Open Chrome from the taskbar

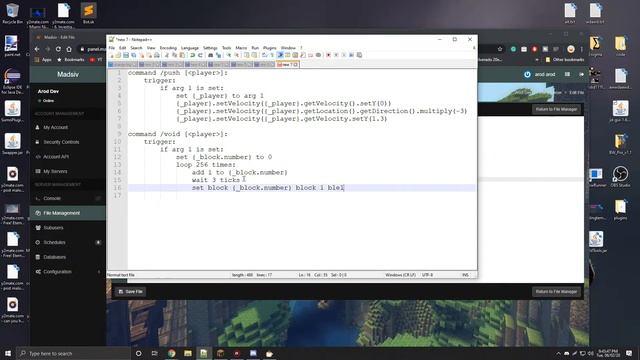(171, 353)
